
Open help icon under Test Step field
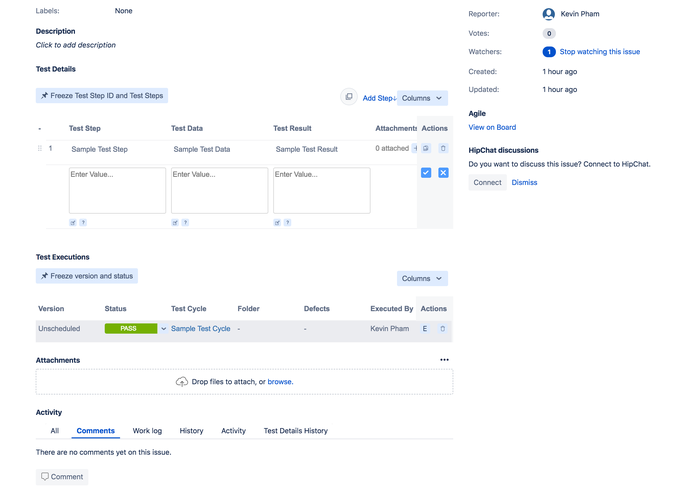coord(83,222)
